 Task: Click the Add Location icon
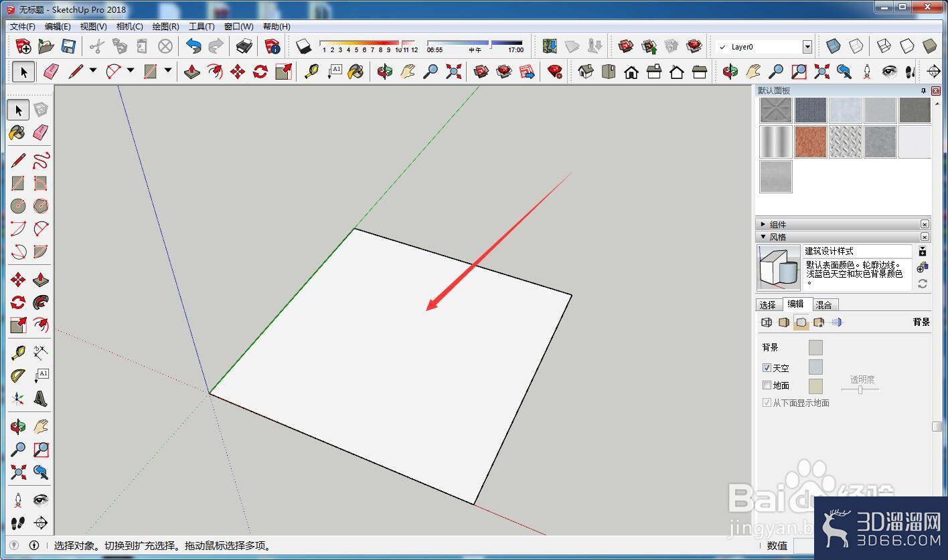click(x=550, y=46)
